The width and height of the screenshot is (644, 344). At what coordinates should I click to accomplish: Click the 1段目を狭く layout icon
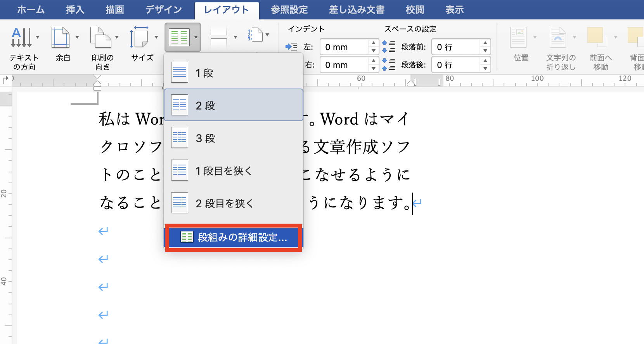[x=180, y=170]
